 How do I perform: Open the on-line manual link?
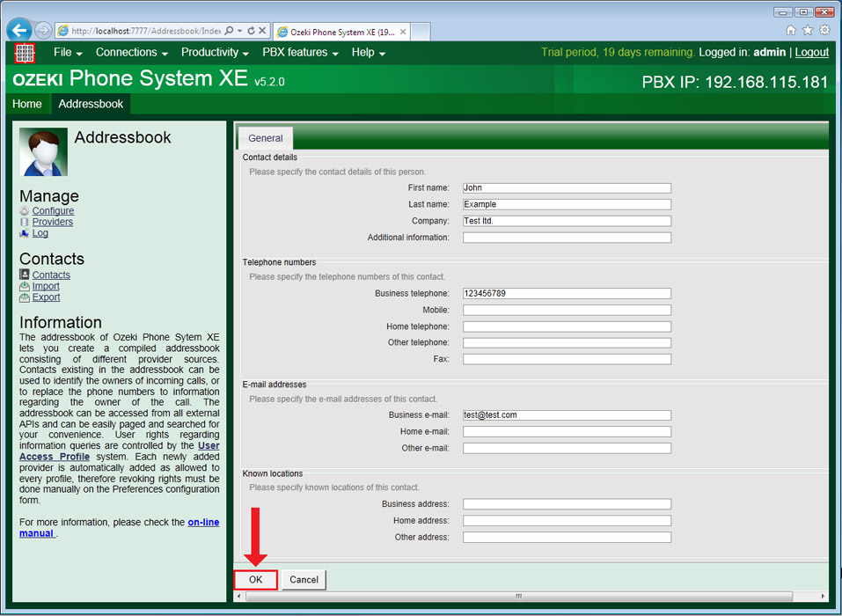pos(203,522)
